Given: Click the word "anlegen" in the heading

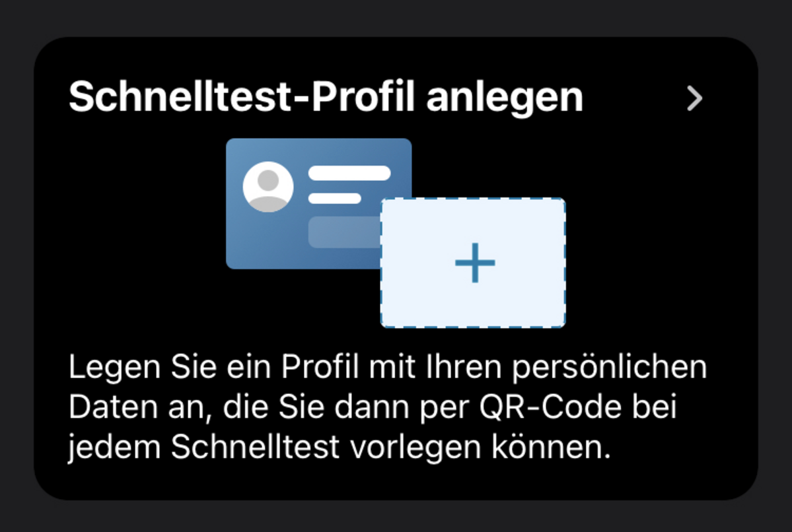Looking at the screenshot, I should [505, 98].
